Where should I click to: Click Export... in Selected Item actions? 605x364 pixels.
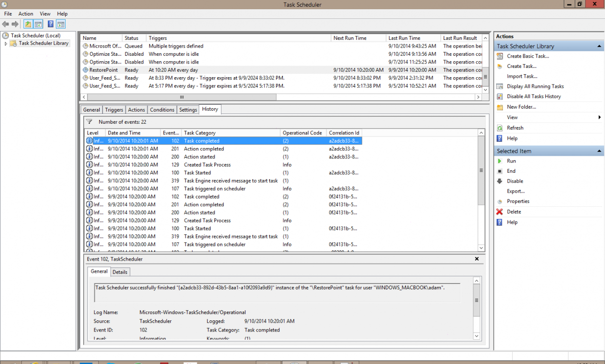pos(516,191)
